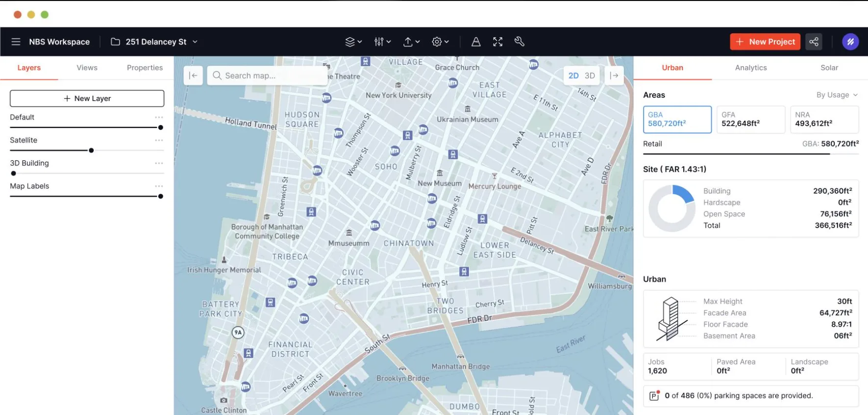Expand the adjustment sliders dropdown in toolbar
This screenshot has height=415, width=868.
click(x=382, y=42)
